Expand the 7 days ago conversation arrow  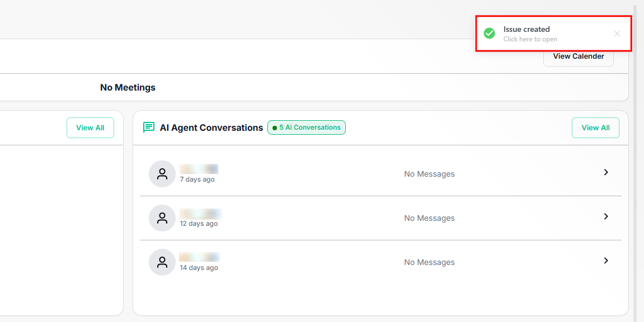point(606,173)
